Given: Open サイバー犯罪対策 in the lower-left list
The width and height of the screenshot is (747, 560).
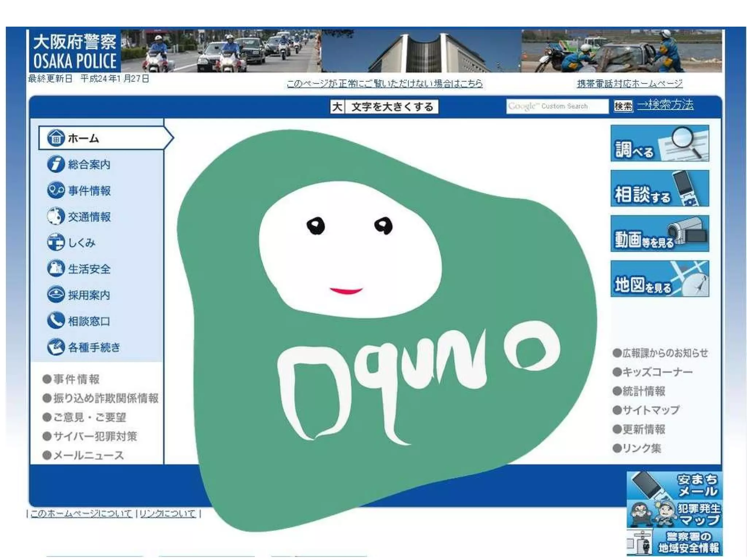Looking at the screenshot, I should [95, 436].
